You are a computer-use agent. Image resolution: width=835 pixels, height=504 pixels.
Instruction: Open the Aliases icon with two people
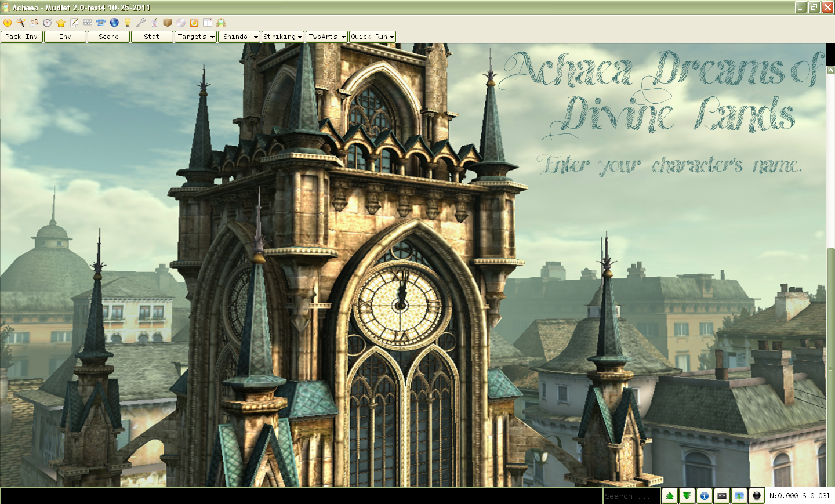[x=34, y=23]
